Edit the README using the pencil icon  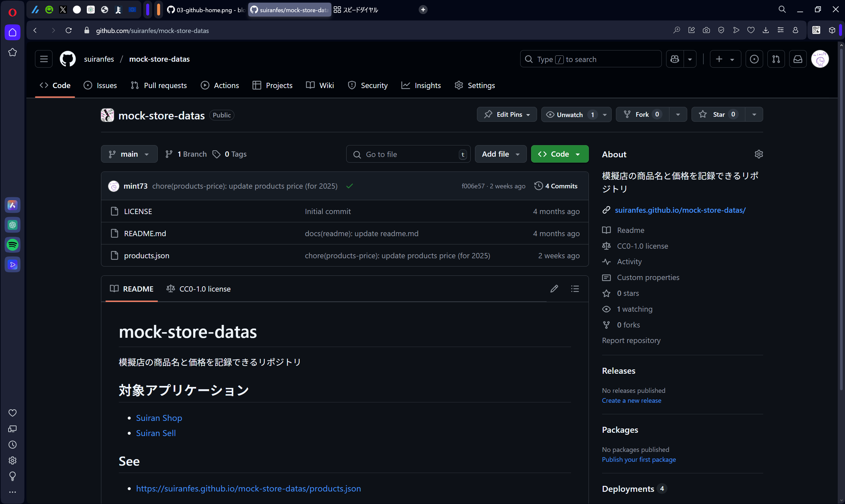tap(554, 288)
